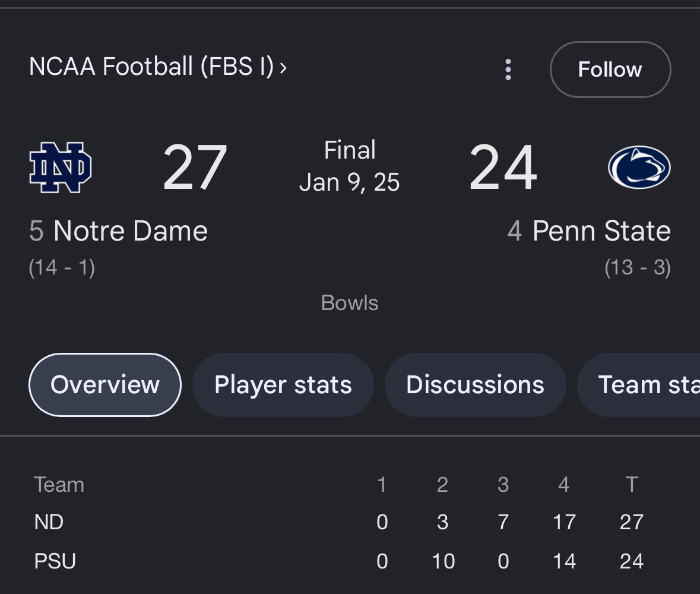Viewport: 700px width, 594px height.
Task: Click the Penn State team name
Action: click(x=601, y=231)
